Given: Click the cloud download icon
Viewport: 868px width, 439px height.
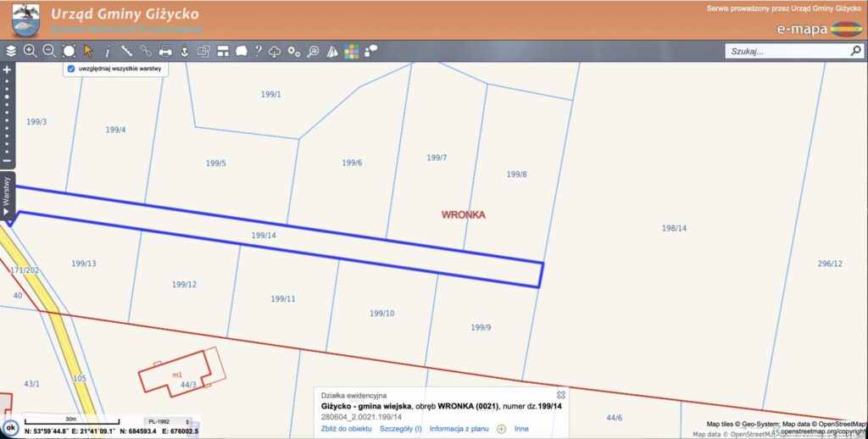Looking at the screenshot, I should pyautogui.click(x=275, y=52).
